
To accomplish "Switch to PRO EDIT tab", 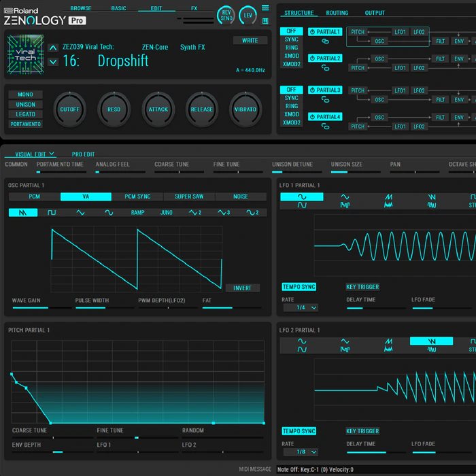I will [83, 154].
